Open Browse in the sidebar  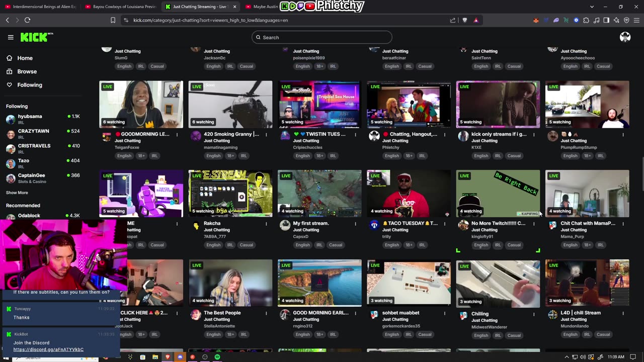[x=27, y=71]
